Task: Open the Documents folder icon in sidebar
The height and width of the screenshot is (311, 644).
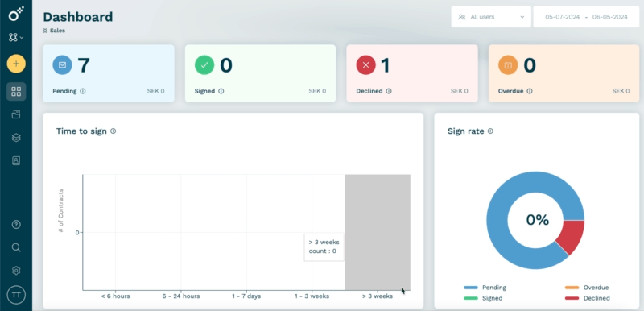Action: tap(16, 114)
